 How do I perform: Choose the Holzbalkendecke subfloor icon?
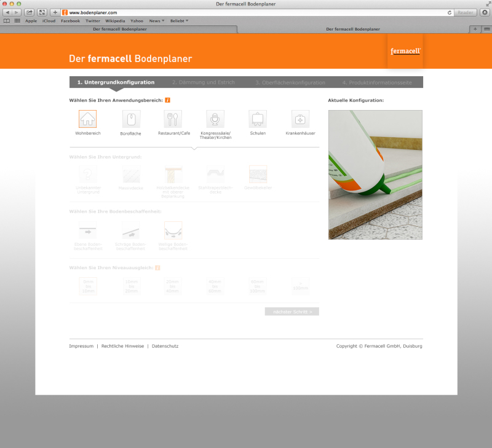point(173,175)
